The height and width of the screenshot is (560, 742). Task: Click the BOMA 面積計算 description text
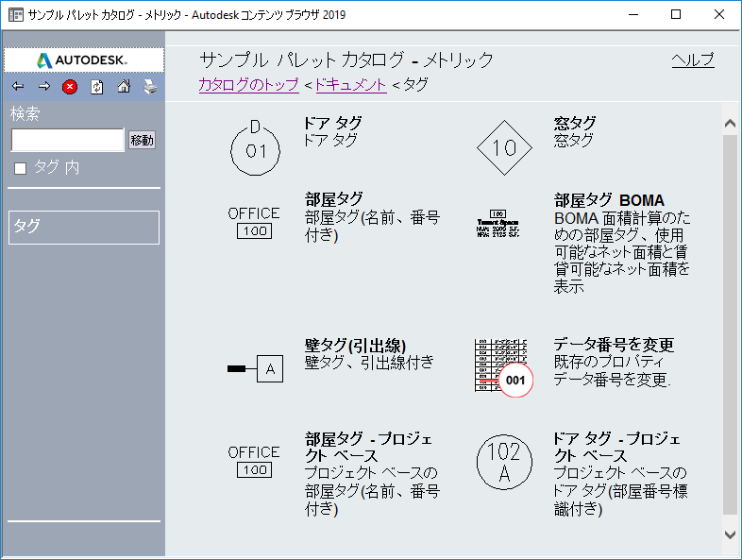click(x=622, y=252)
